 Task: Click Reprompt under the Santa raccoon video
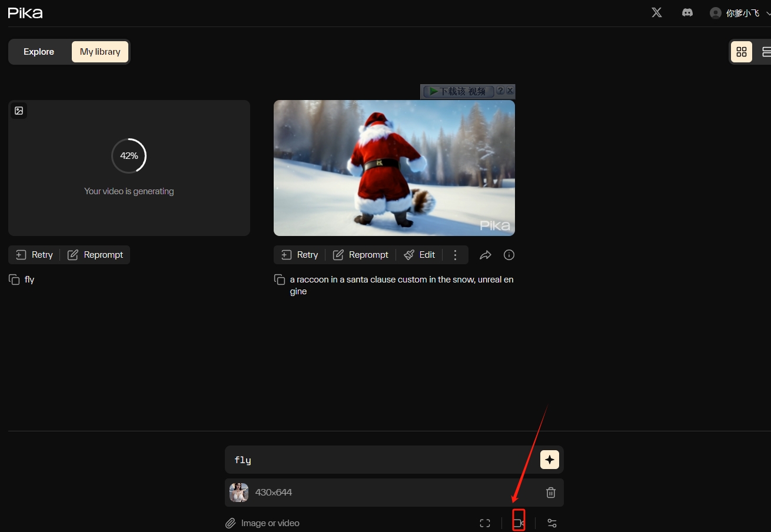[361, 255]
